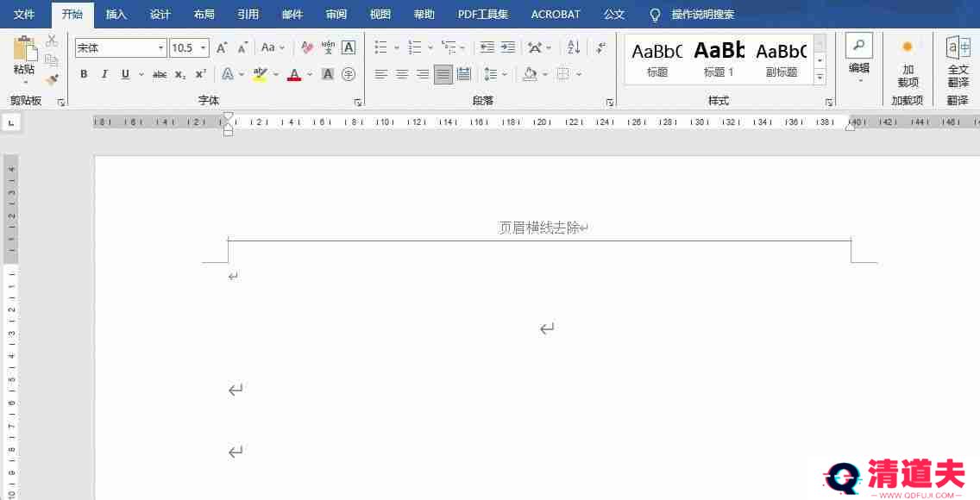
Task: Toggle distributed alignment
Action: pyautogui.click(x=464, y=74)
